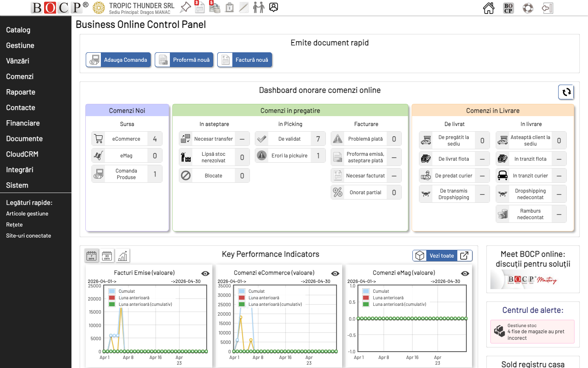Toggle visibility of Comenzi eMag chart
This screenshot has height=368, width=588.
click(465, 274)
